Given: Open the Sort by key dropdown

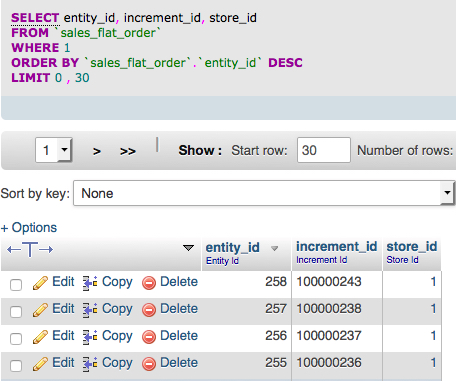Looking at the screenshot, I should (264, 193).
